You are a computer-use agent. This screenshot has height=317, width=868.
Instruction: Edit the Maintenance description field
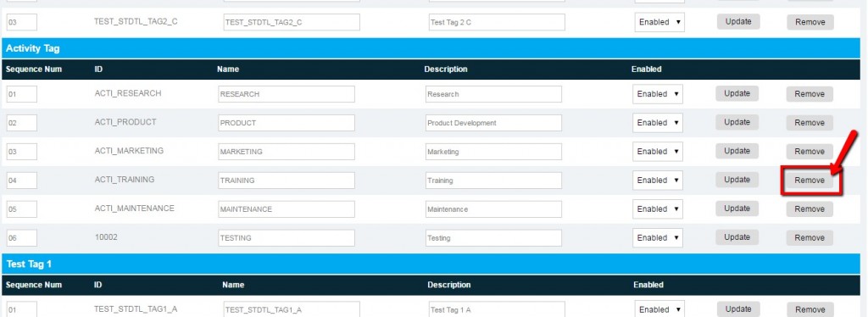point(494,209)
